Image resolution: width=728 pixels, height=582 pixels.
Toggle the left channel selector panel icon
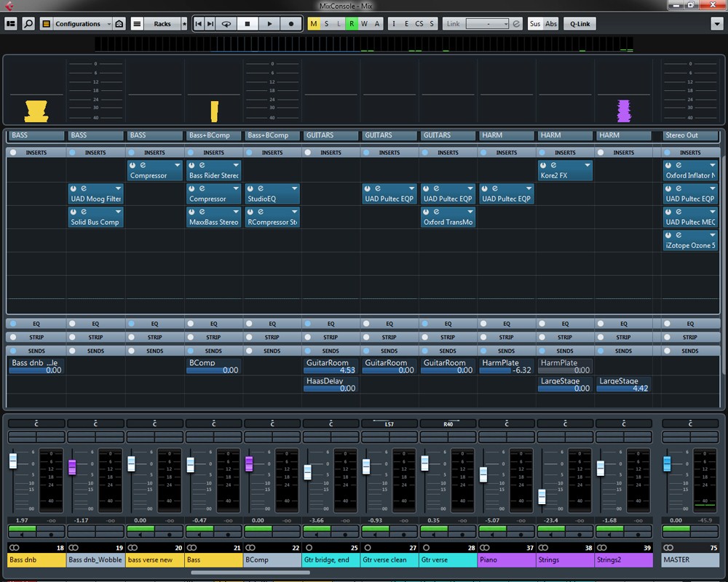click(x=11, y=24)
